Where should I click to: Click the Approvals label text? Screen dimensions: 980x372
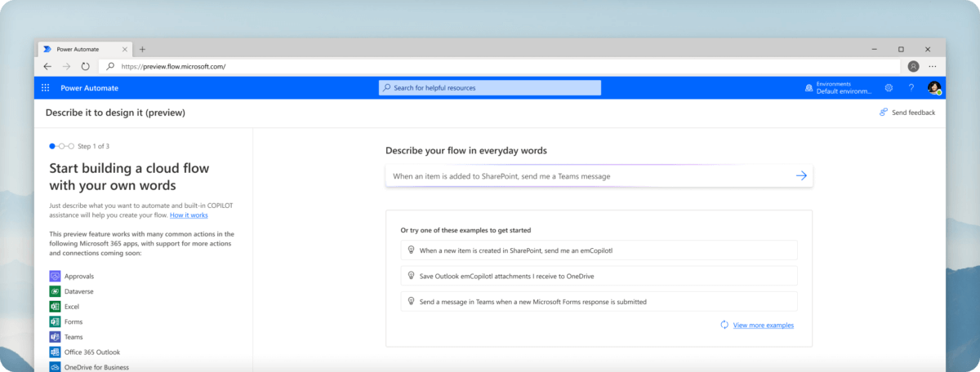click(79, 276)
